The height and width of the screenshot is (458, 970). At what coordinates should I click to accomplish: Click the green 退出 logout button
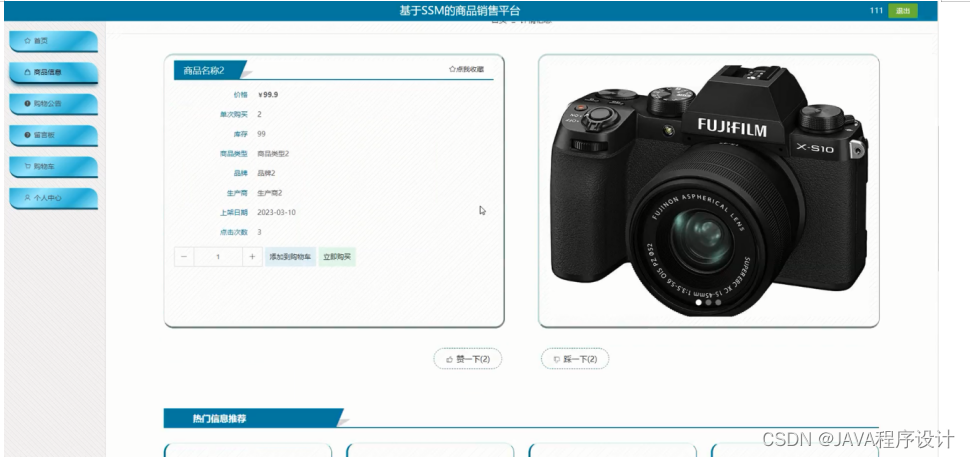point(903,11)
